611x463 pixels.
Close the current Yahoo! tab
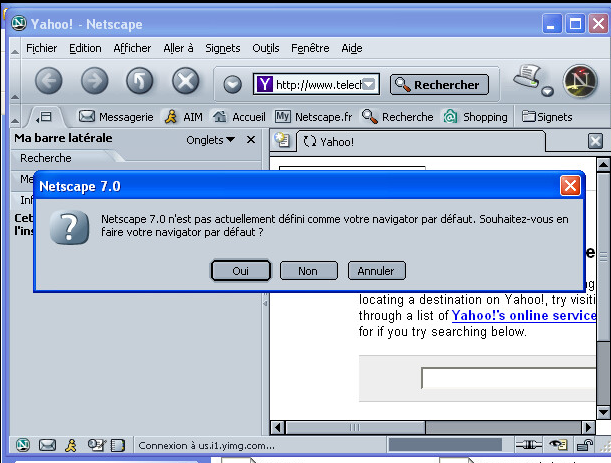click(595, 141)
